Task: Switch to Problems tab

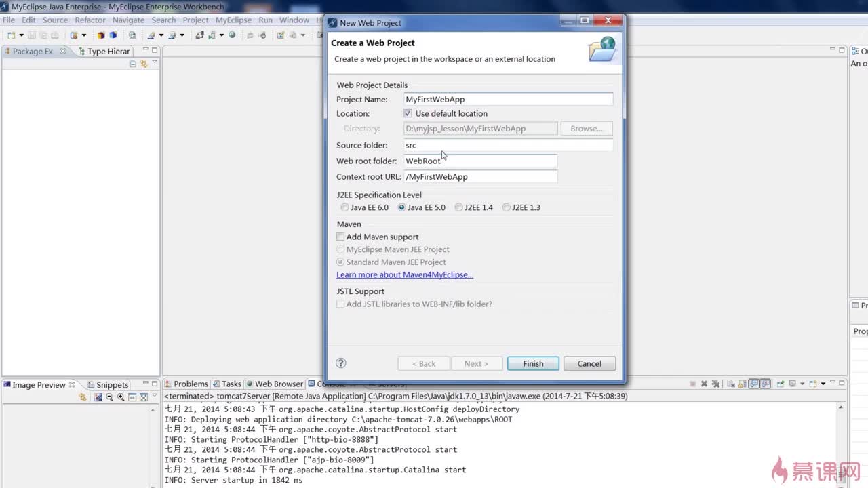Action: tap(186, 384)
